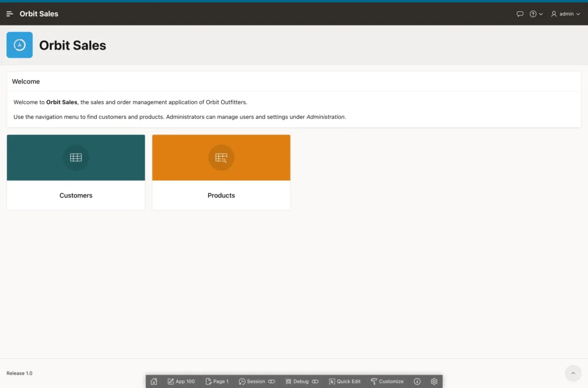Click the blue Orbit Sales application logo

[x=20, y=45]
